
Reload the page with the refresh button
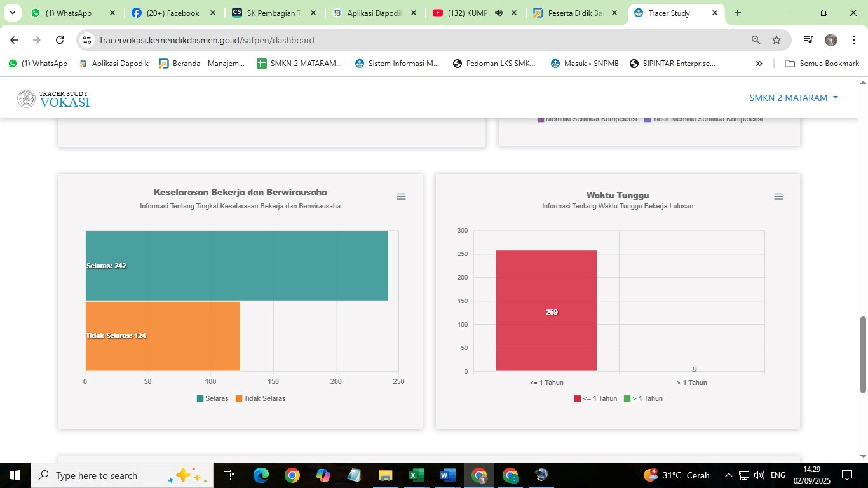[60, 40]
